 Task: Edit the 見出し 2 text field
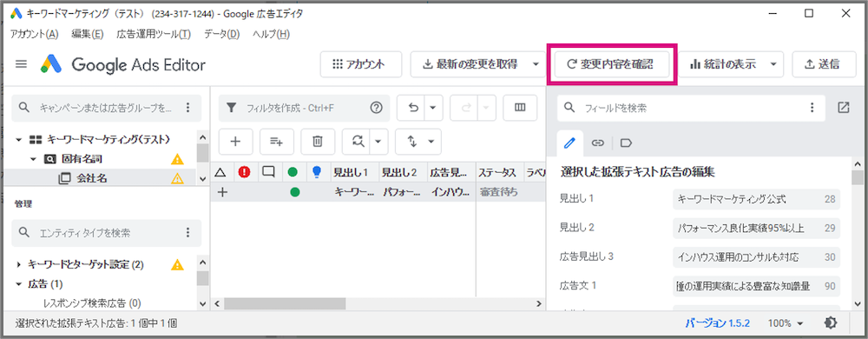[x=756, y=228]
